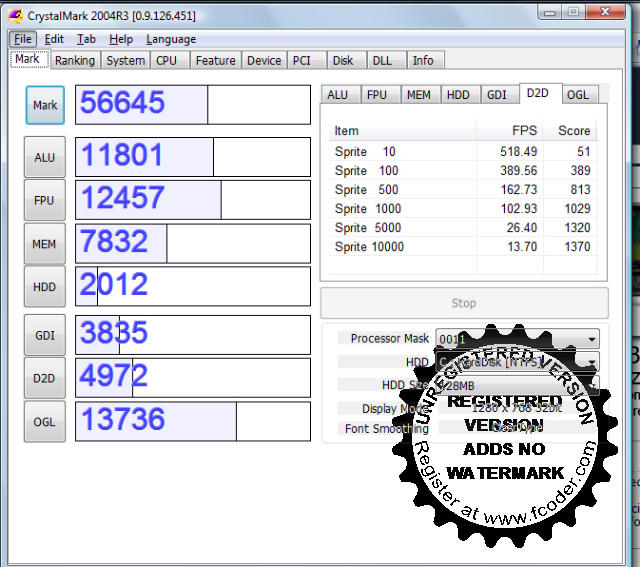
Task: Click the Font Smoothing label
Action: (x=387, y=429)
